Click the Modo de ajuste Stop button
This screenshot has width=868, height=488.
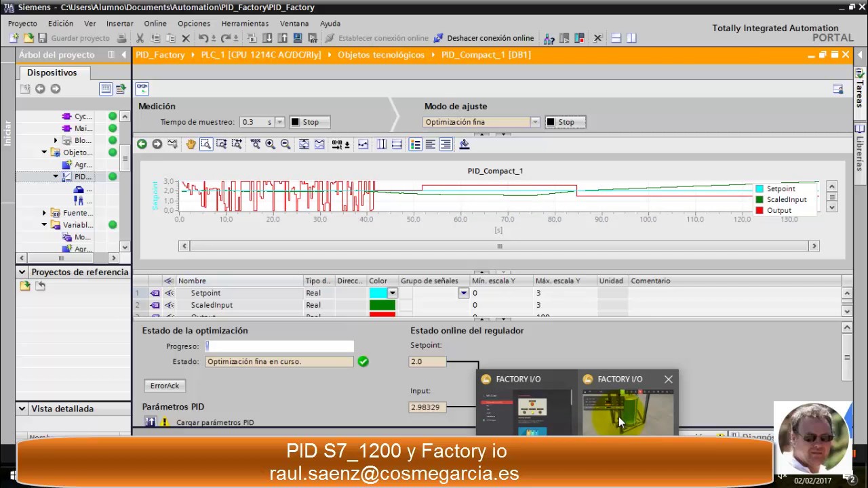[565, 122]
